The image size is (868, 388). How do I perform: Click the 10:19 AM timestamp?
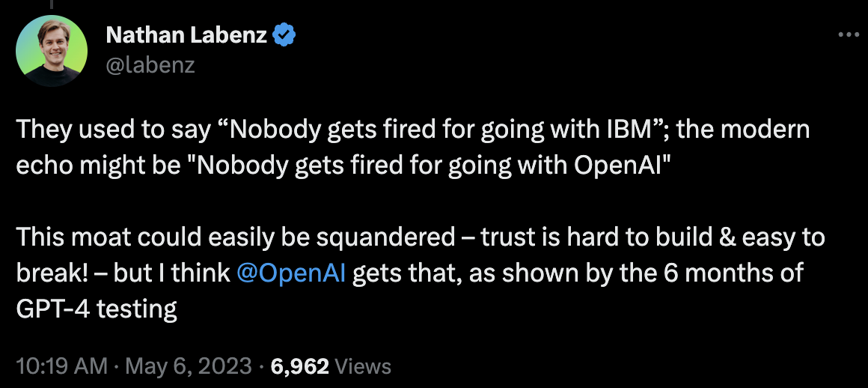point(62,366)
